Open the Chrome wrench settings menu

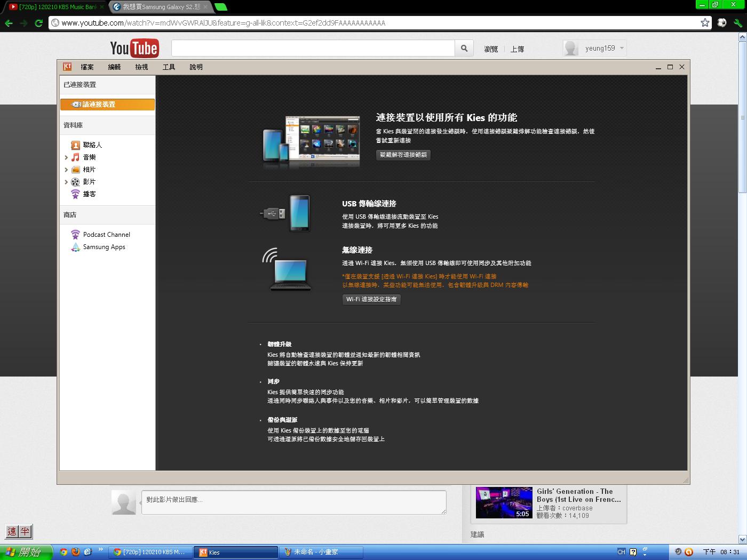coord(737,23)
